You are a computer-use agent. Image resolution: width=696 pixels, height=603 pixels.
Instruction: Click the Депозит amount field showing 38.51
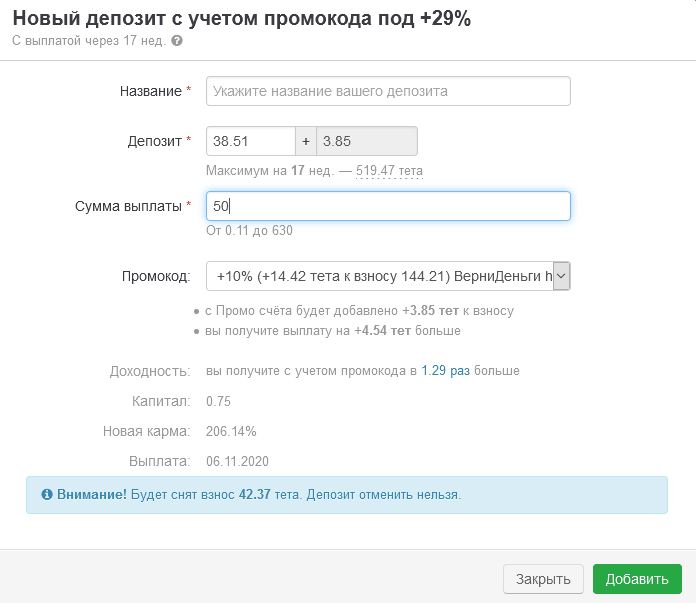pyautogui.click(x=250, y=141)
